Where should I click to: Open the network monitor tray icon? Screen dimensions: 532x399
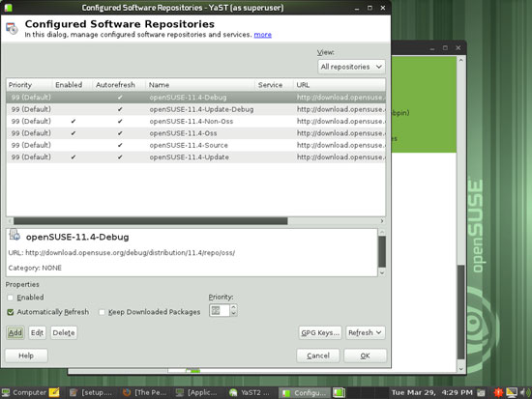pos(512,392)
